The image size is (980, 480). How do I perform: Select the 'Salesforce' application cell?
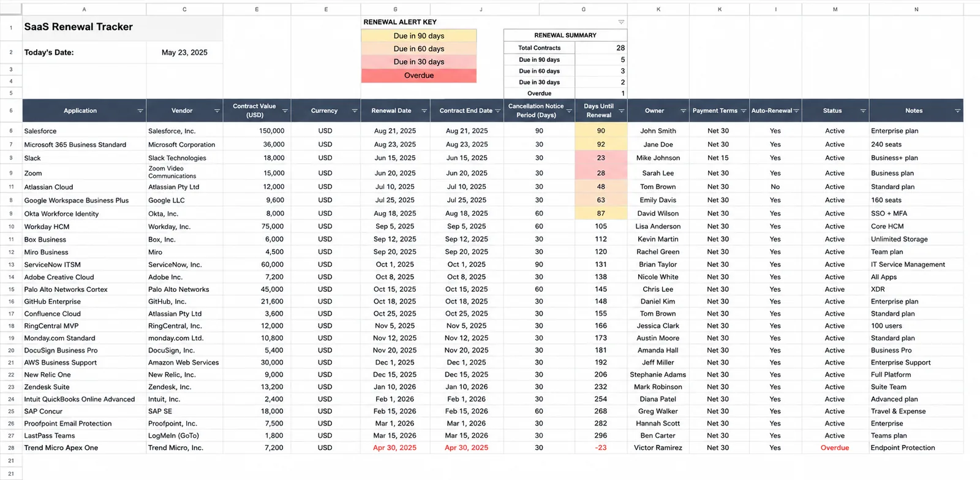pos(84,131)
